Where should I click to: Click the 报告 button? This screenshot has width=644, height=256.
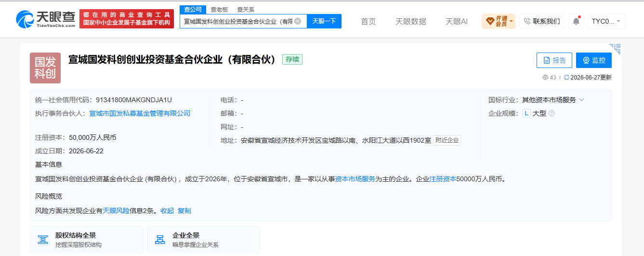pyautogui.click(x=554, y=60)
